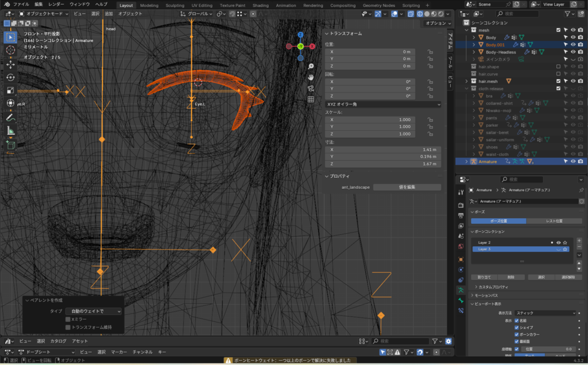
Task: Toggle camera view in viewport gizmo
Action: pyautogui.click(x=311, y=88)
